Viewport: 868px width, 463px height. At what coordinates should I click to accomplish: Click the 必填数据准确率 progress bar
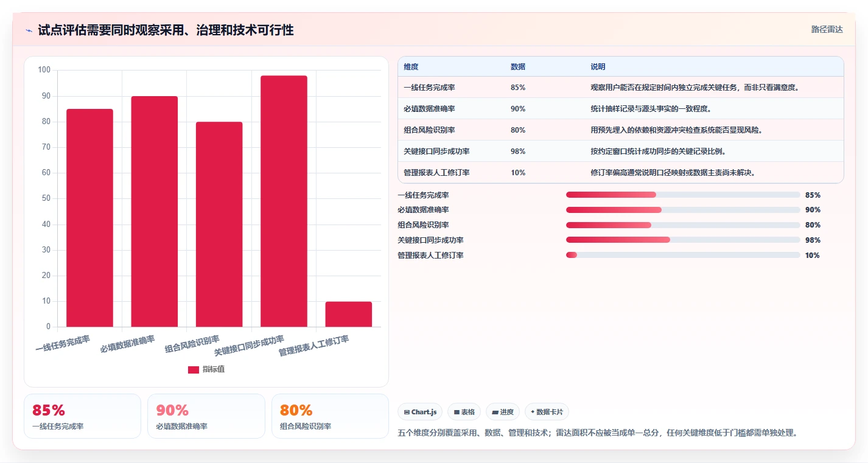(683, 210)
